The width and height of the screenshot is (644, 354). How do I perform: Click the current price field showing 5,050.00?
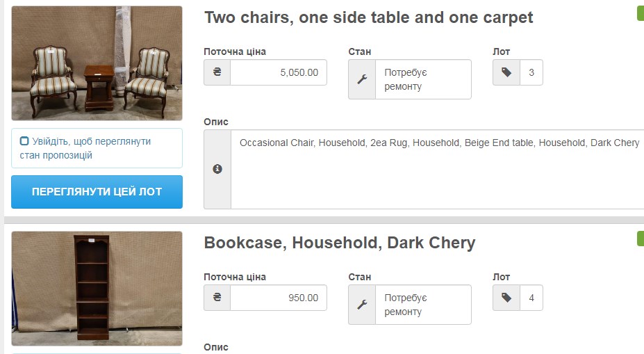tap(279, 72)
